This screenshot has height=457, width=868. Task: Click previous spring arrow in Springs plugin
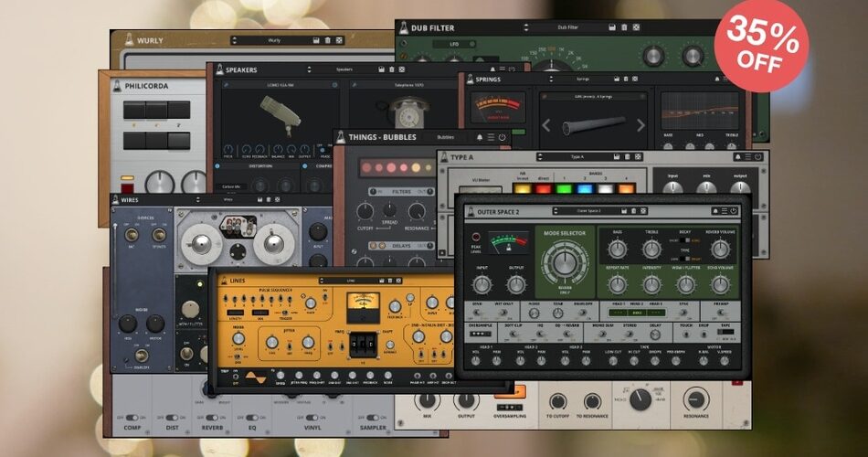[545, 125]
